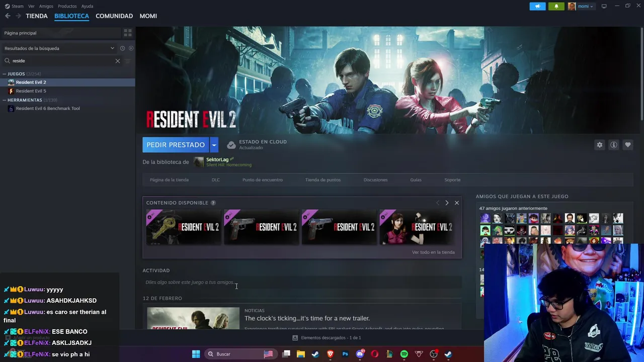Open the Claire costume DLC thumbnail

click(x=417, y=227)
